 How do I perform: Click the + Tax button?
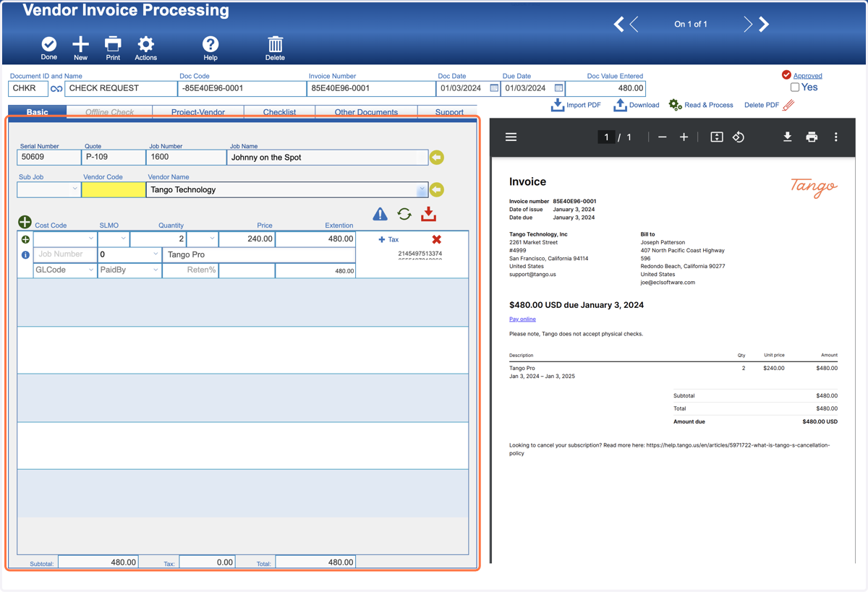click(x=388, y=239)
